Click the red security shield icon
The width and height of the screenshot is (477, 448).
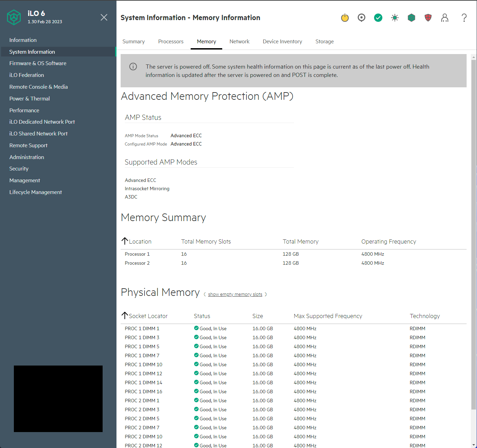click(x=428, y=18)
